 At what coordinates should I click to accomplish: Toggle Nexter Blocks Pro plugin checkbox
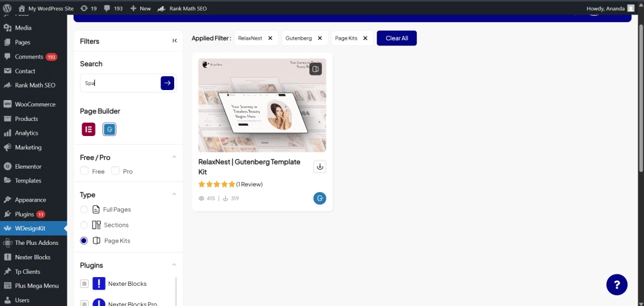(x=84, y=304)
